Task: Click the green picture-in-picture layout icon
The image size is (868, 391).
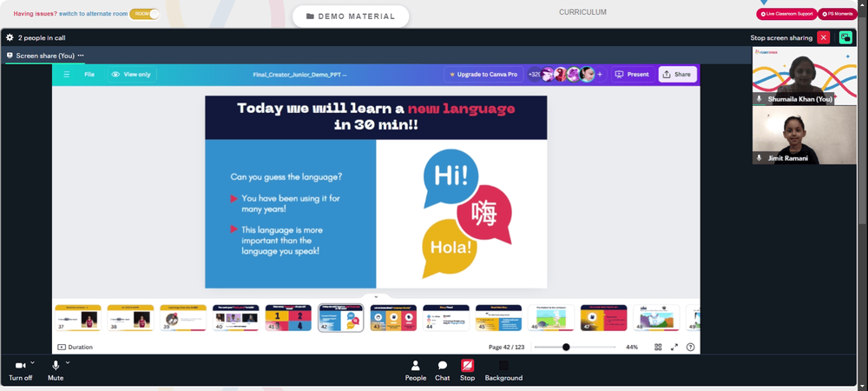Action: click(x=845, y=37)
